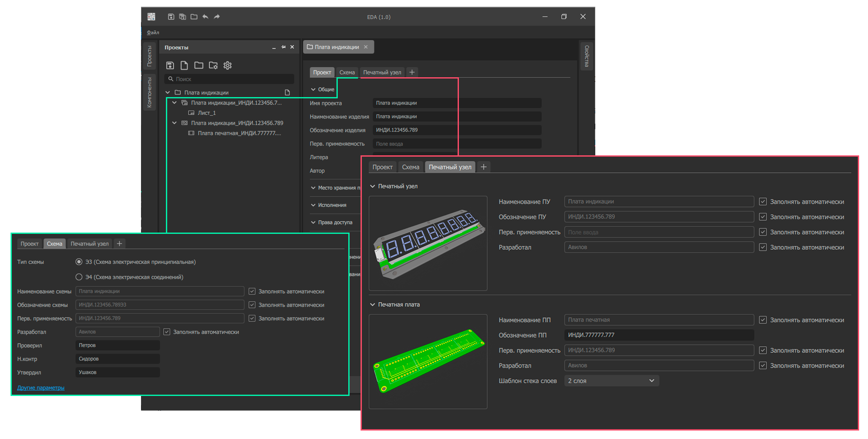The width and height of the screenshot is (868, 439).
Task: Click the save icon in Проекты panel toolbar
Action: point(170,65)
